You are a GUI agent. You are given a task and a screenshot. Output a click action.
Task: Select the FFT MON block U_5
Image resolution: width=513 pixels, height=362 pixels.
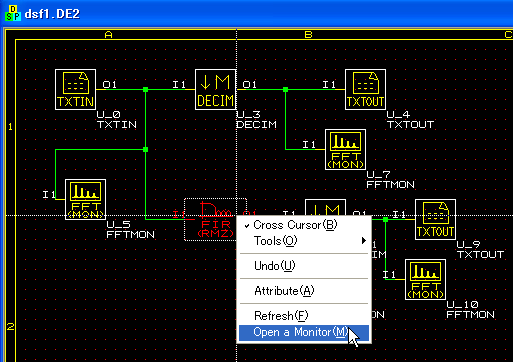click(85, 199)
